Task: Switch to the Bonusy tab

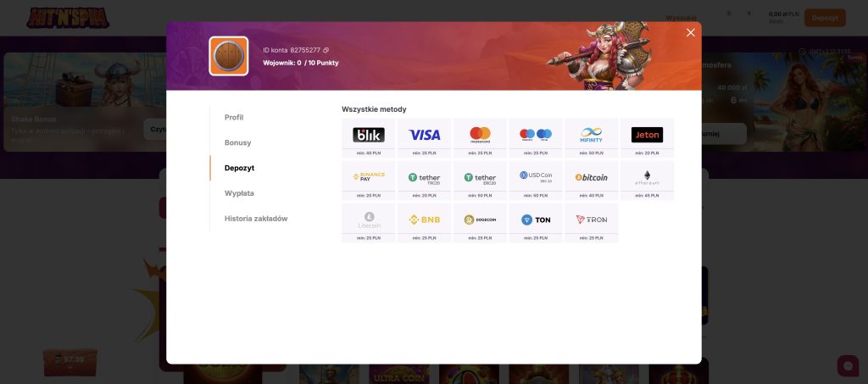Action: coord(237,142)
